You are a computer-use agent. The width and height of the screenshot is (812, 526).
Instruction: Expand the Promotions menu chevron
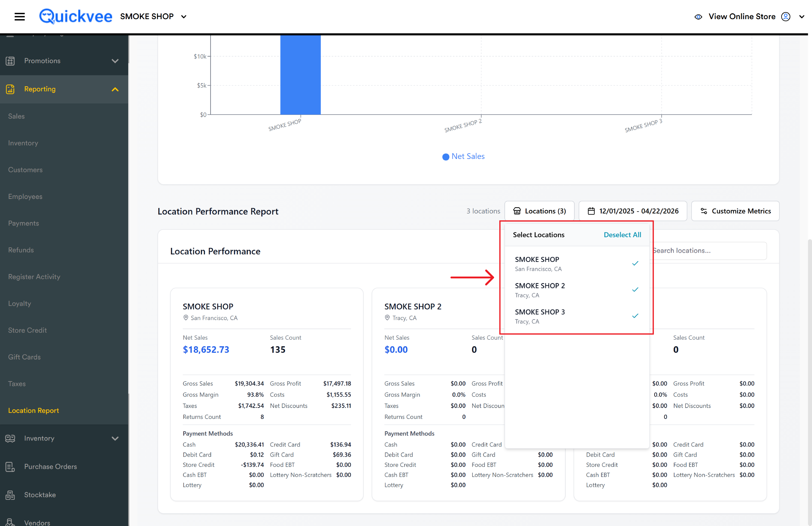115,61
